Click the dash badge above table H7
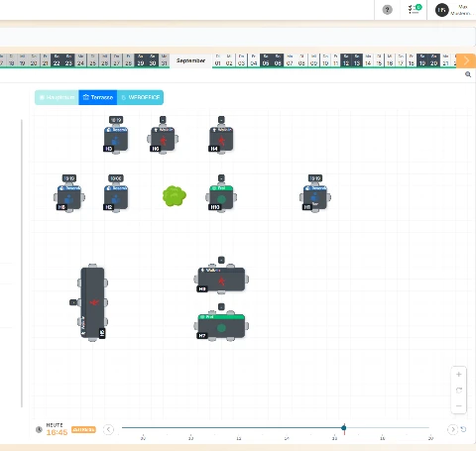This screenshot has width=476, height=451. [221, 307]
